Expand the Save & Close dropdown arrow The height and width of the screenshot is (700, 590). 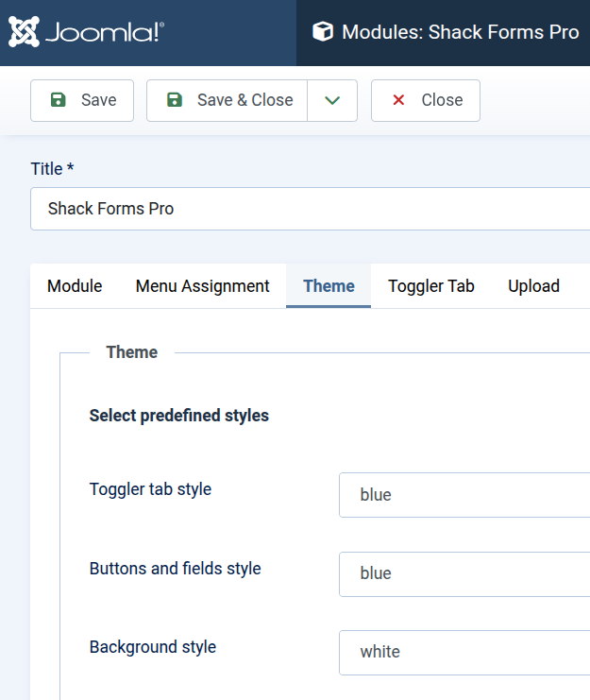pos(332,100)
